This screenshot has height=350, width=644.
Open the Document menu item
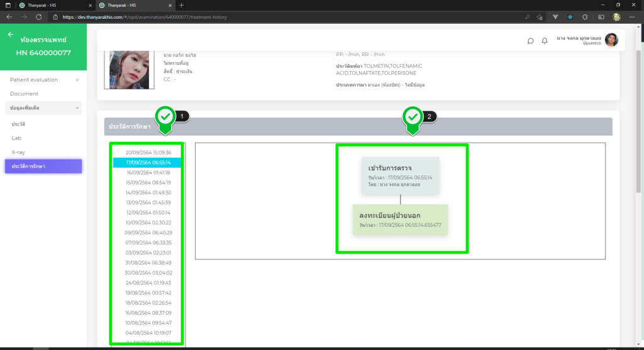[x=24, y=94]
